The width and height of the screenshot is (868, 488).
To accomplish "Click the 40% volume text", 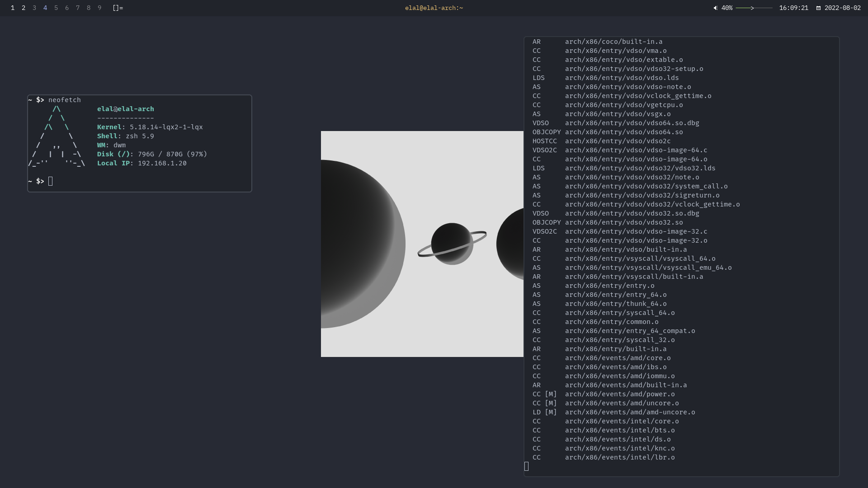I will click(727, 8).
